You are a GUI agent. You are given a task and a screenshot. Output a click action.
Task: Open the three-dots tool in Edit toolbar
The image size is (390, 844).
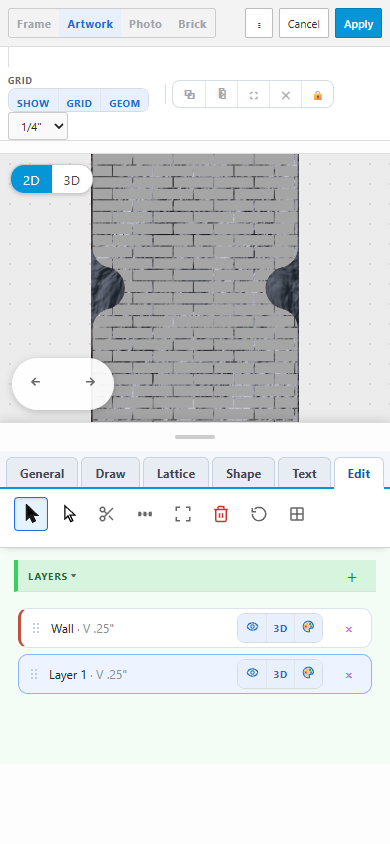pyautogui.click(x=145, y=514)
